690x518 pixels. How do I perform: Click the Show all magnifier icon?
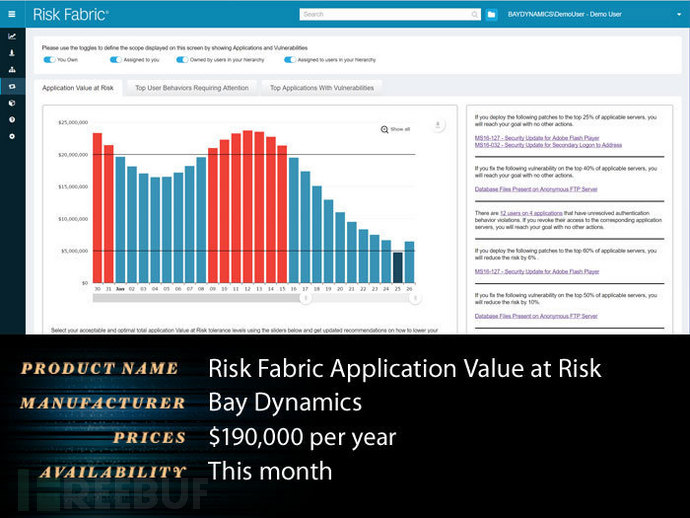(384, 129)
